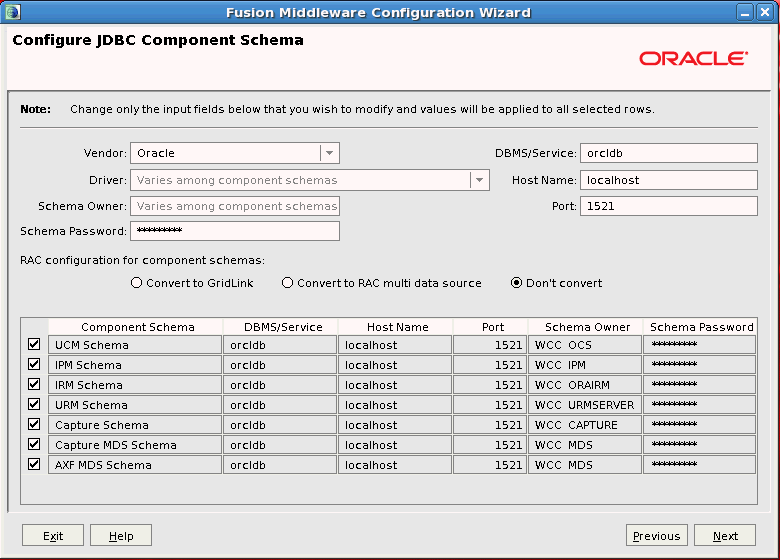Uncheck the UCM Schema row checkbox
780x560 pixels.
coord(34,344)
